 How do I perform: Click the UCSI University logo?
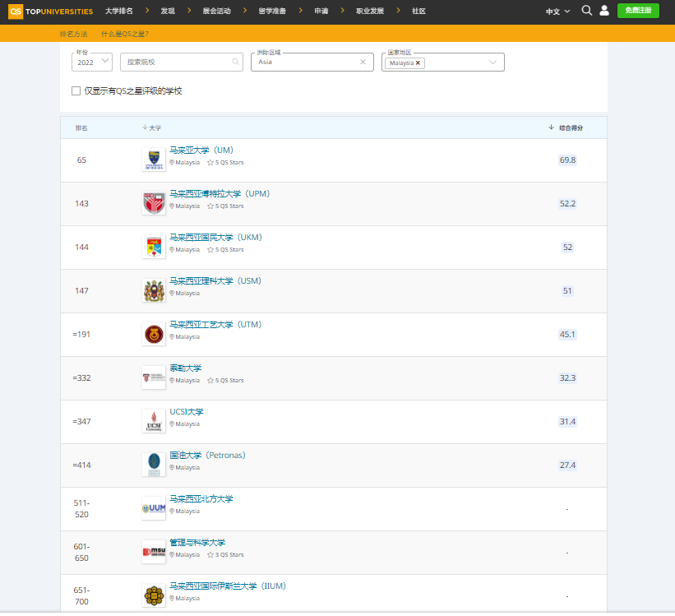[x=154, y=421]
